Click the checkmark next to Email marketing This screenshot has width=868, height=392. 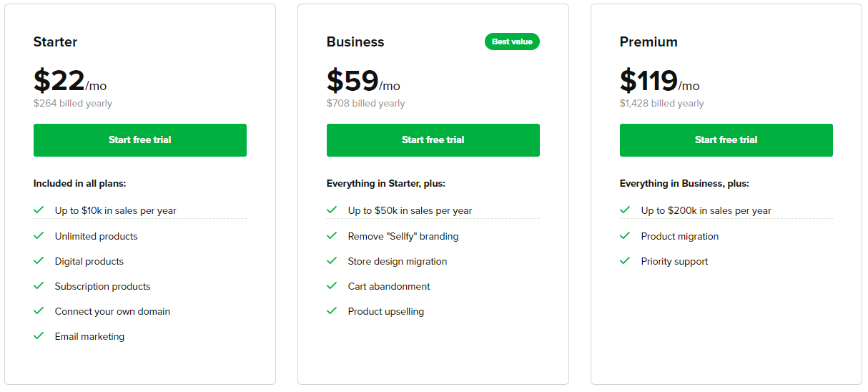(39, 335)
